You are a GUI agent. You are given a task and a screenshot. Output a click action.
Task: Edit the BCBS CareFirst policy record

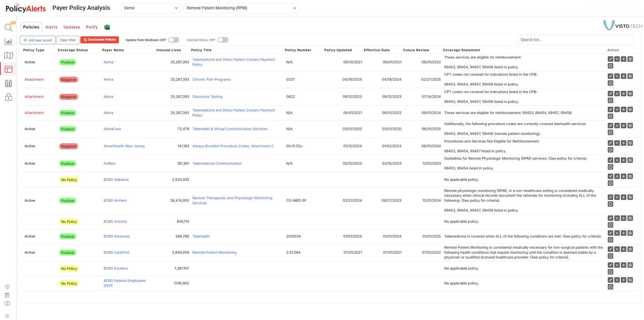[x=610, y=249]
